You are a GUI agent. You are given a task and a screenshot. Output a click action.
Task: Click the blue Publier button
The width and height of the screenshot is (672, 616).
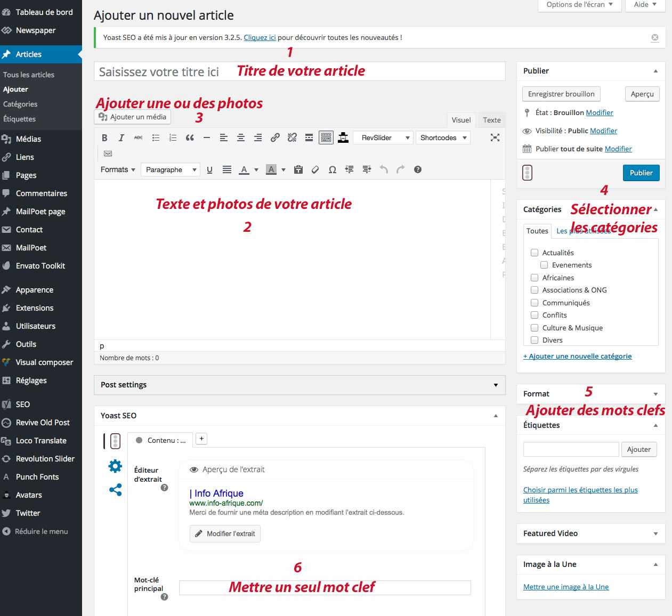click(641, 173)
